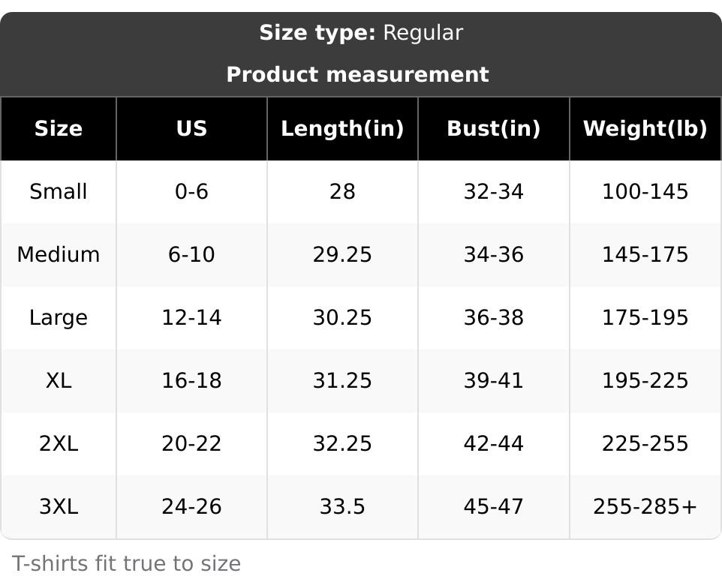Select the 29.25 length cell
Image resolution: width=722 pixels, height=588 pixels.
click(342, 255)
